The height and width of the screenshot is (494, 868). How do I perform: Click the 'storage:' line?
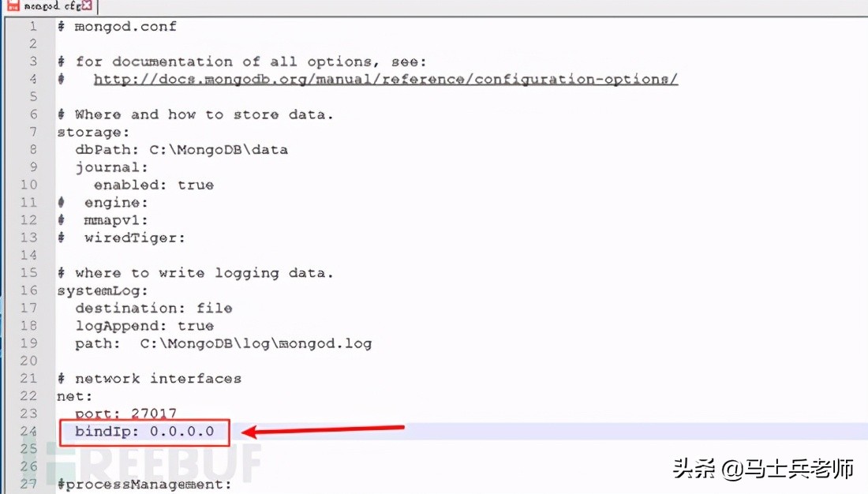(93, 133)
